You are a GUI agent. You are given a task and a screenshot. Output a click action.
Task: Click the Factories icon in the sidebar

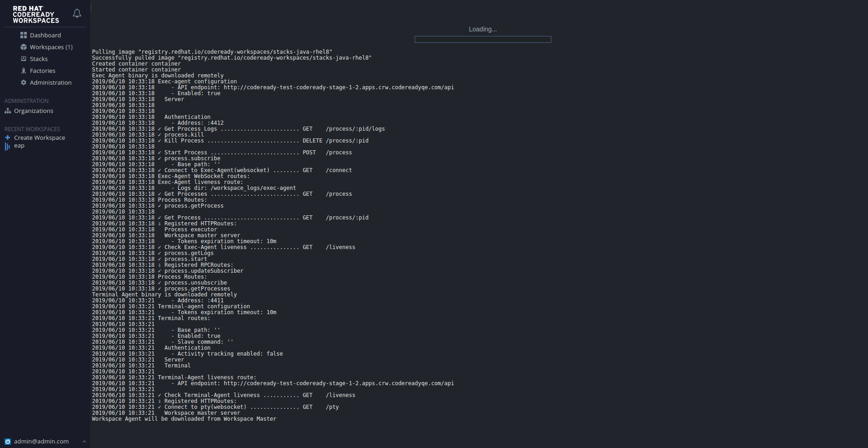24,71
